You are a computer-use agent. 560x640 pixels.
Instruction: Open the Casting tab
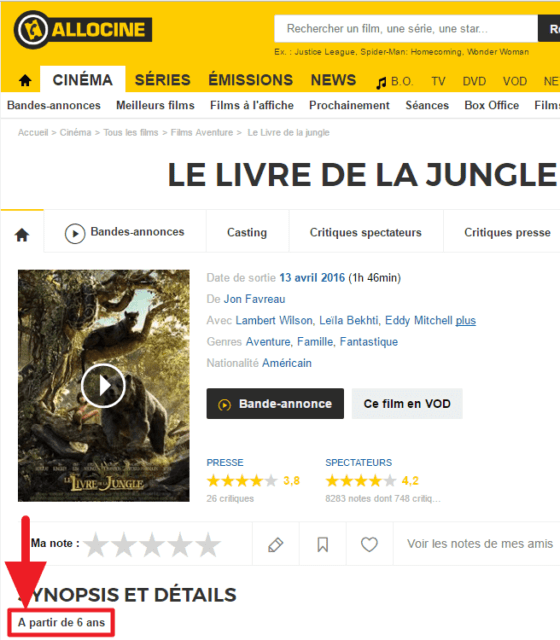(x=247, y=232)
